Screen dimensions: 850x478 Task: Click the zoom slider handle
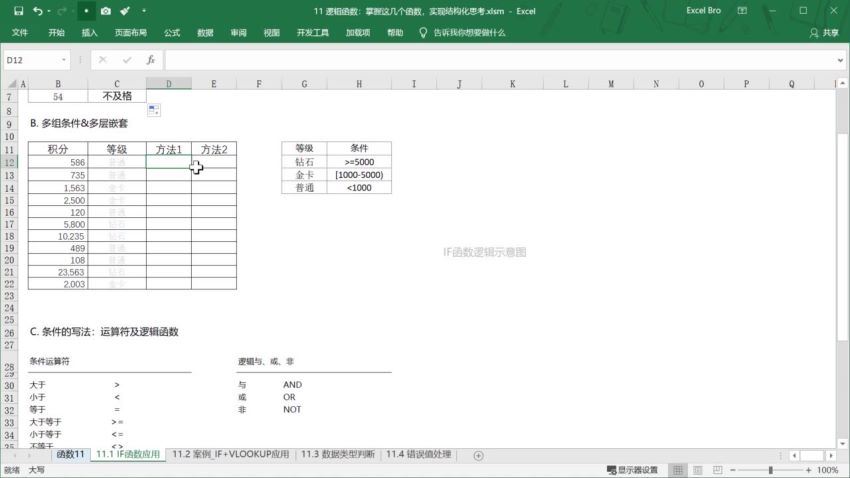771,470
